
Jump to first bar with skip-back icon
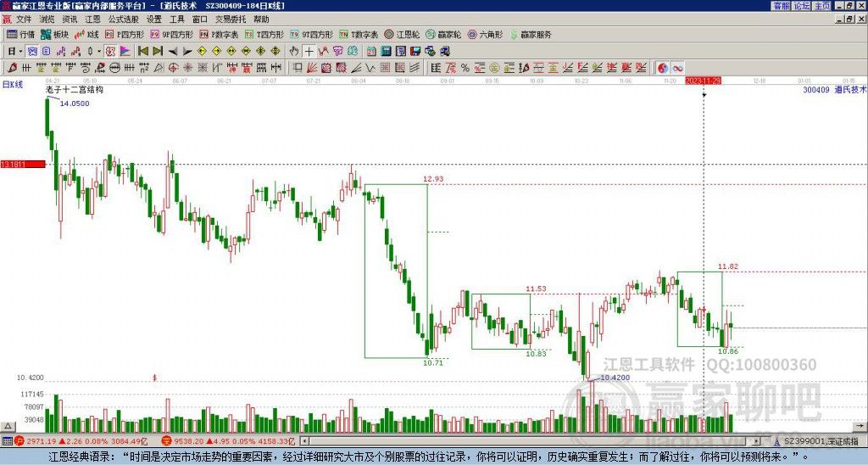[143, 51]
